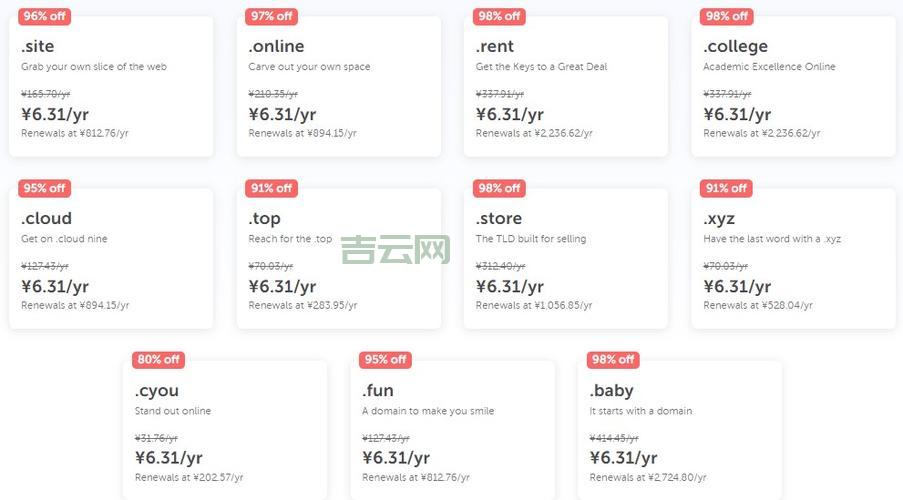
Task: Click the .store domain card
Action: (x=565, y=262)
